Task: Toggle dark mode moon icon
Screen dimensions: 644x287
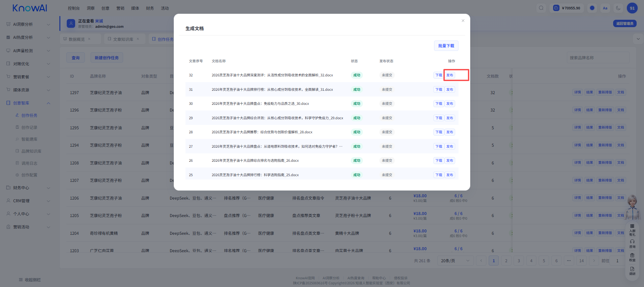Action: click(618, 8)
